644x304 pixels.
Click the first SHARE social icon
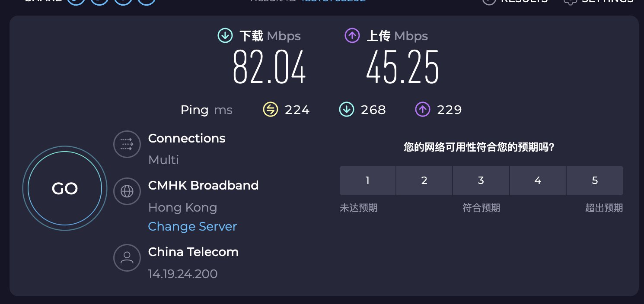76,1
